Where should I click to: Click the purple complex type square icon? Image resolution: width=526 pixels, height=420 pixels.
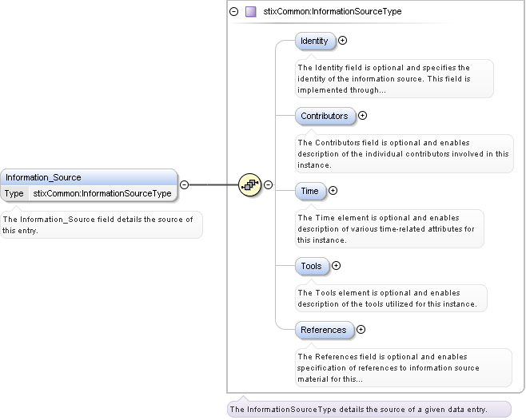pyautogui.click(x=251, y=12)
